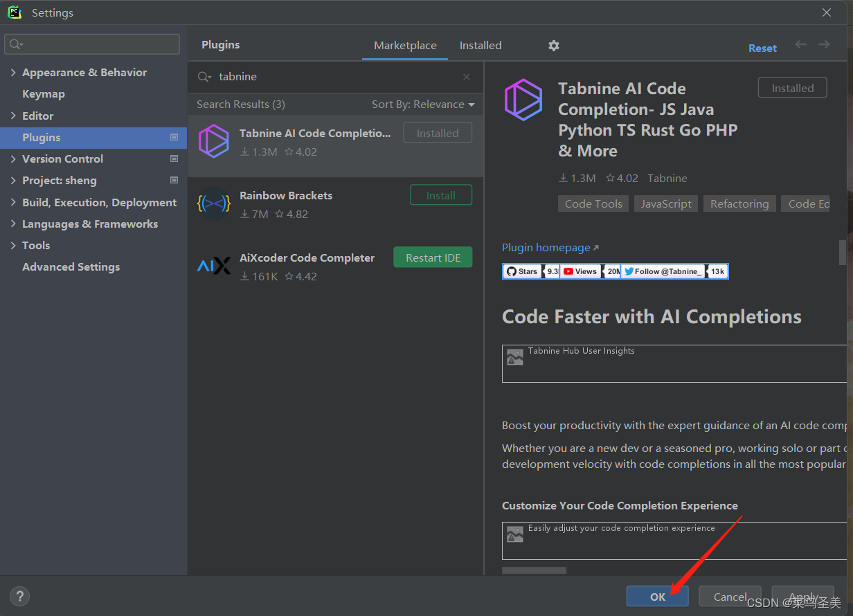Click the Tabnine plugin logo in results list
853x616 pixels.
(213, 141)
